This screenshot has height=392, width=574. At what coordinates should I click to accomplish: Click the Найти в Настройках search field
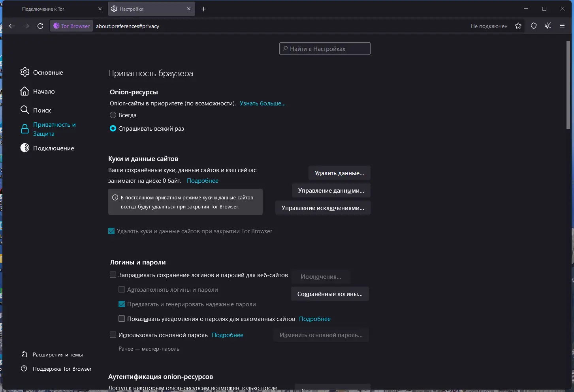[x=324, y=49]
